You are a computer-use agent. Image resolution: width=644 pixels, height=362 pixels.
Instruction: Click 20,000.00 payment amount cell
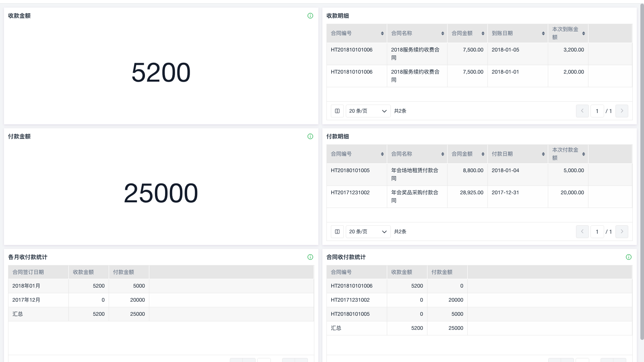(x=568, y=197)
